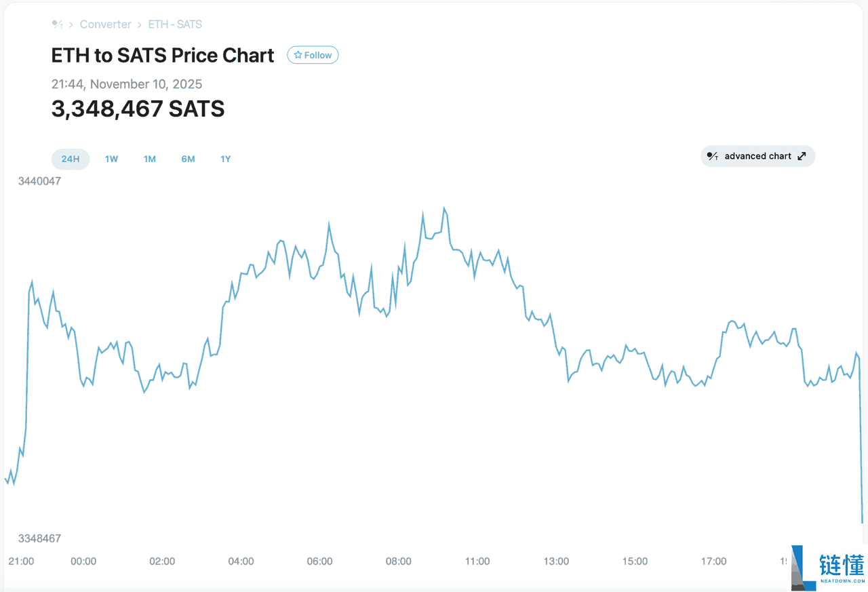868x592 pixels.
Task: Select the 24H time range tab
Action: [x=71, y=159]
